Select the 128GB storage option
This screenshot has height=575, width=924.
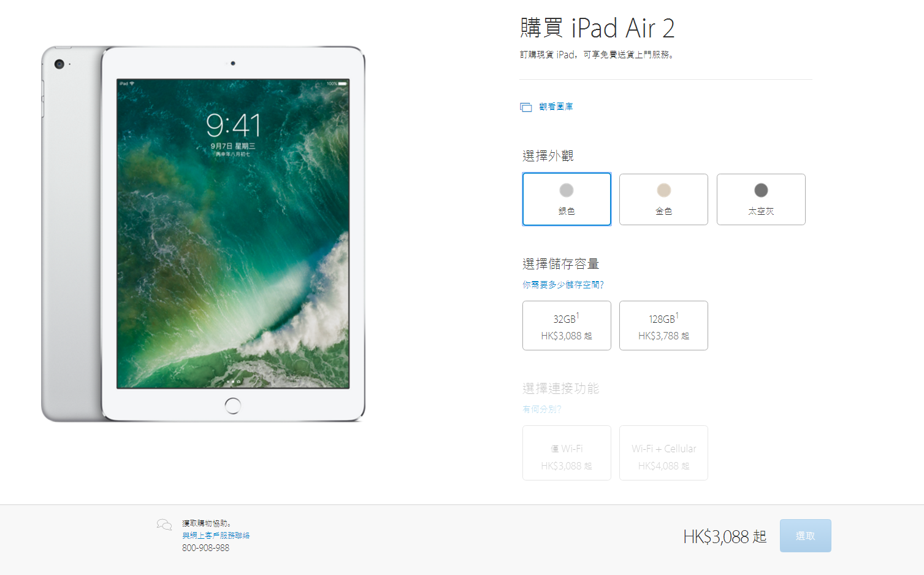point(663,325)
